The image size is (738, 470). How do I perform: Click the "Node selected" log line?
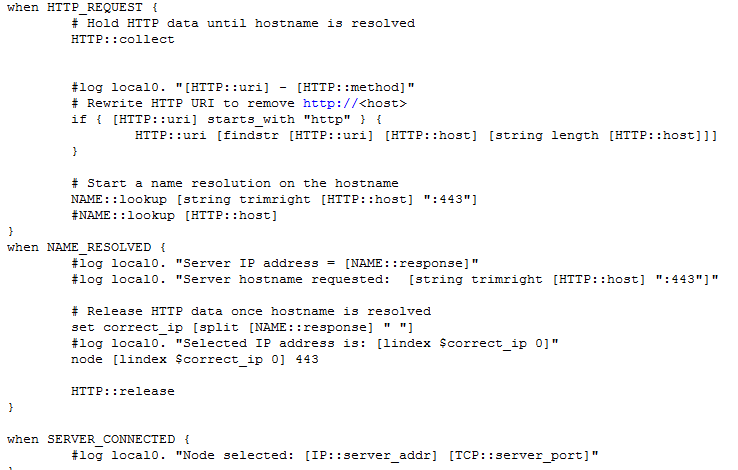pos(335,455)
